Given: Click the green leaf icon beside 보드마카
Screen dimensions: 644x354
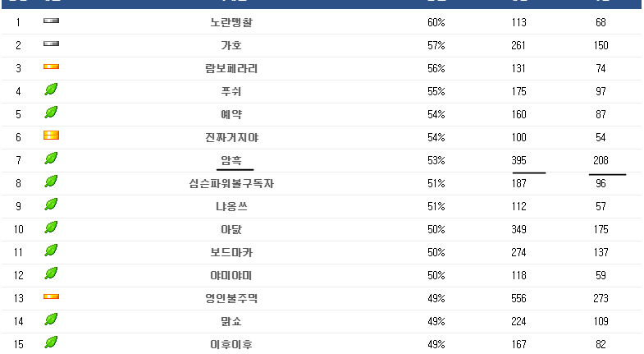Looking at the screenshot, I should coord(51,251).
